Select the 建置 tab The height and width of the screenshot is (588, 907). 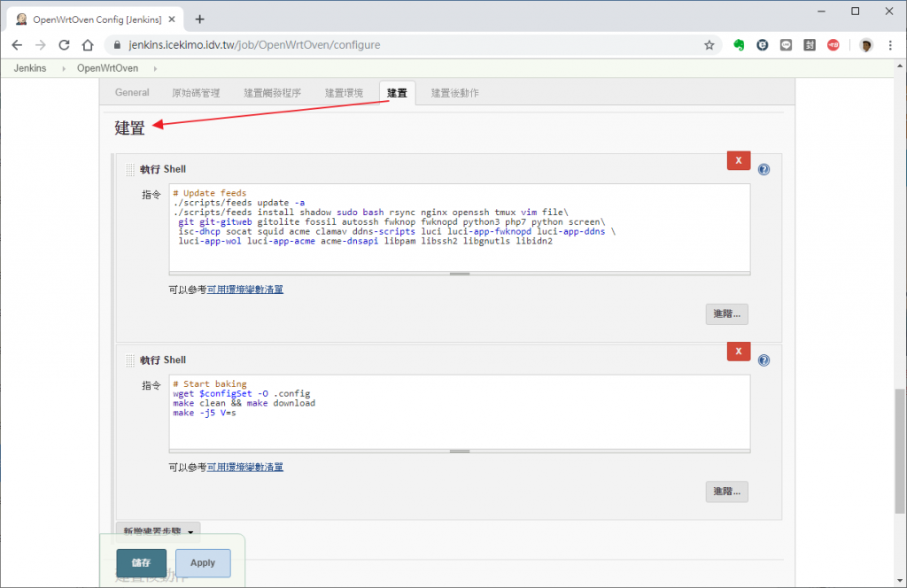397,92
